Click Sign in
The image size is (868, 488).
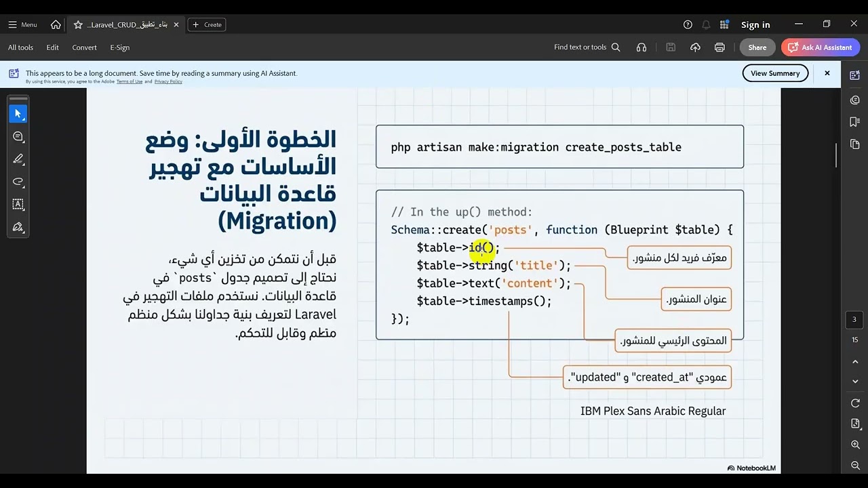point(755,24)
